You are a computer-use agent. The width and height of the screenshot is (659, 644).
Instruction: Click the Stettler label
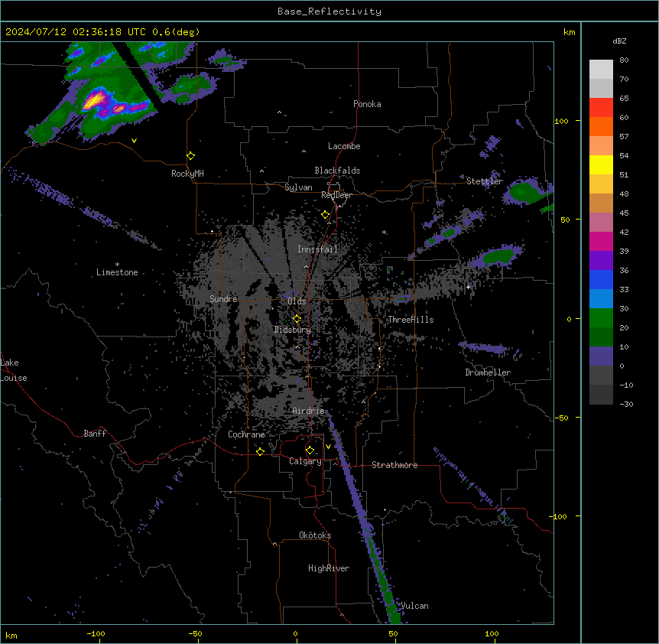pyautogui.click(x=485, y=181)
